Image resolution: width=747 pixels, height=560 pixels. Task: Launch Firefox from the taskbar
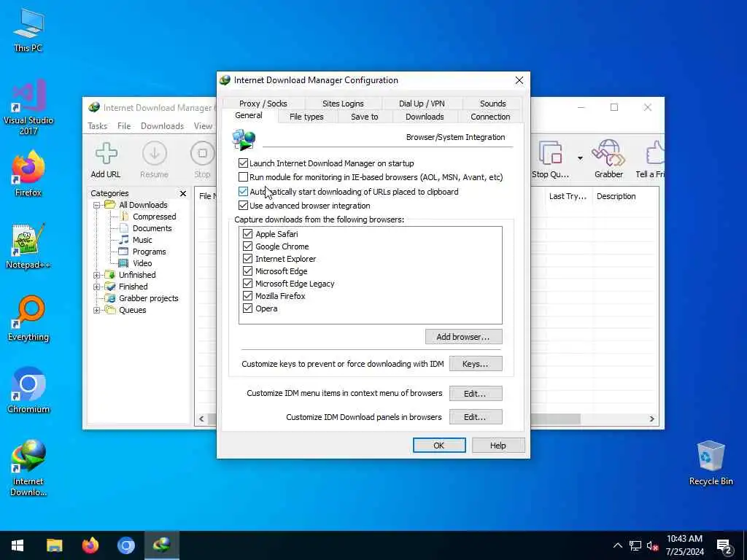click(x=90, y=545)
